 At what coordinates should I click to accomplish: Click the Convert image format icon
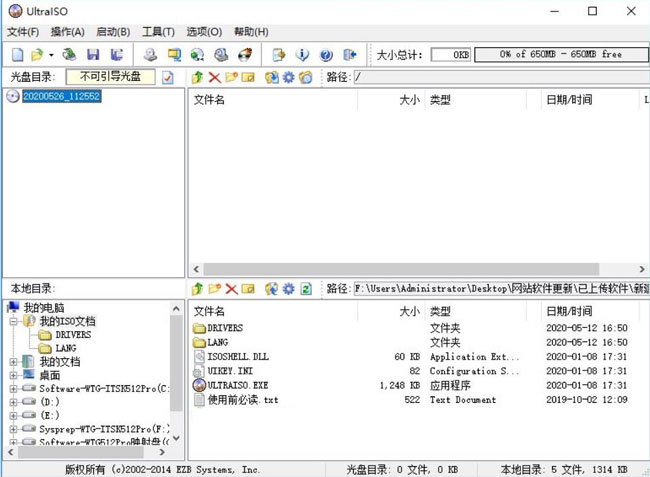[174, 55]
